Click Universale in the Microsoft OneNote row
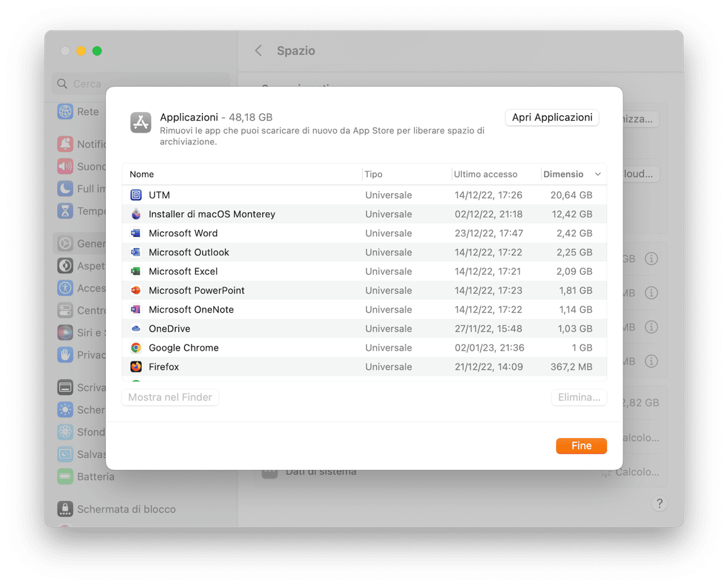 pyautogui.click(x=389, y=310)
